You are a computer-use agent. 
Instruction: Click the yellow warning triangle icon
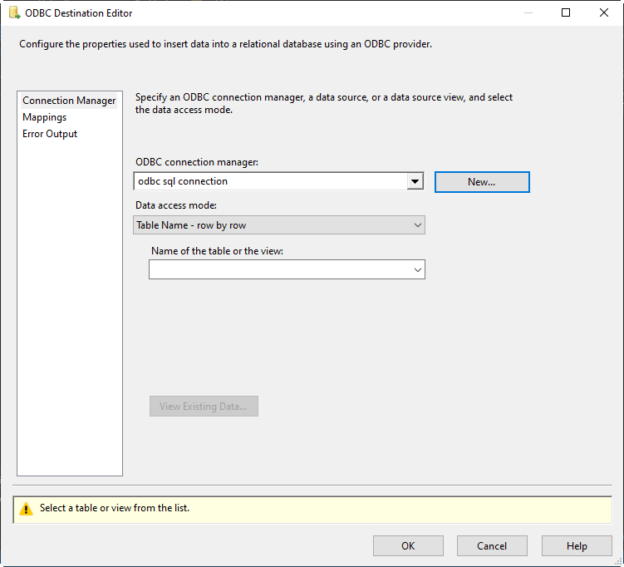pos(26,509)
